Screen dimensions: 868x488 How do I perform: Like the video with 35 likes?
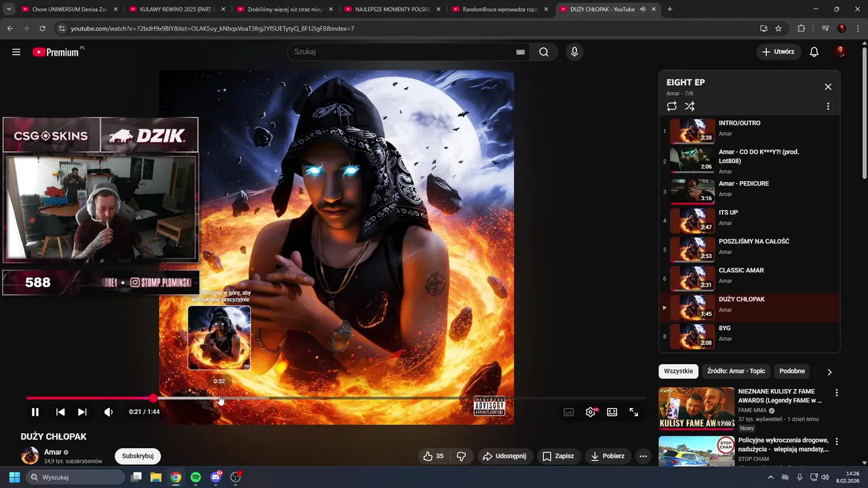click(433, 456)
